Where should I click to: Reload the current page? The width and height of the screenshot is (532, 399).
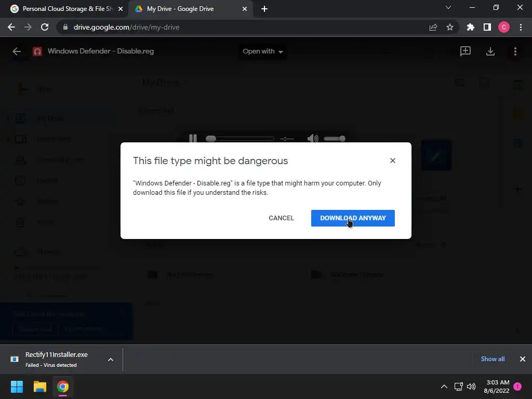45,27
